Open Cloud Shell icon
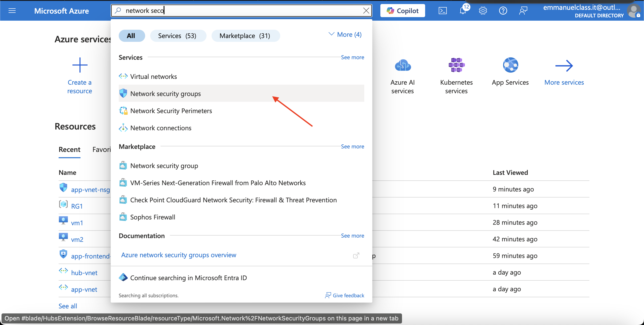The image size is (644, 325). (442, 11)
